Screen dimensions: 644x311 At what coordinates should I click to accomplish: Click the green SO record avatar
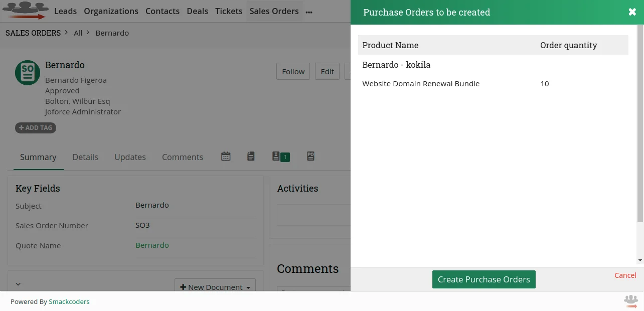click(x=27, y=72)
